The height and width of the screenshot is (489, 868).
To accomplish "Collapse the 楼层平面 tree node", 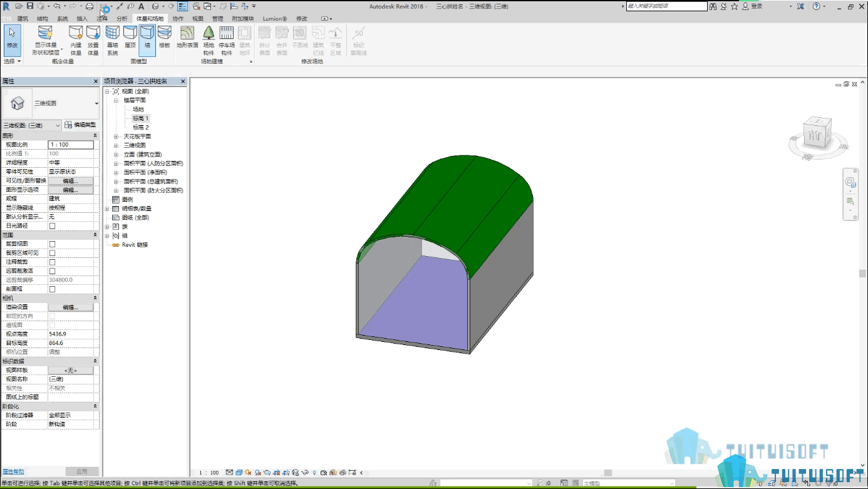I will pyautogui.click(x=116, y=100).
